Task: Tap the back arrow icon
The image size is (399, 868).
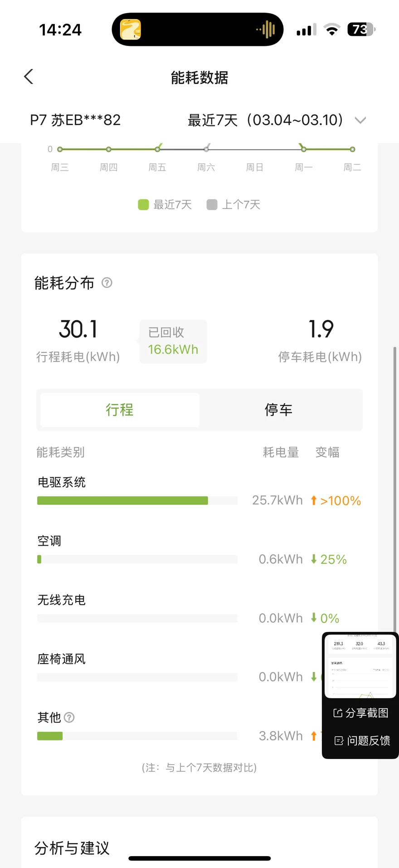Action: pos(29,77)
